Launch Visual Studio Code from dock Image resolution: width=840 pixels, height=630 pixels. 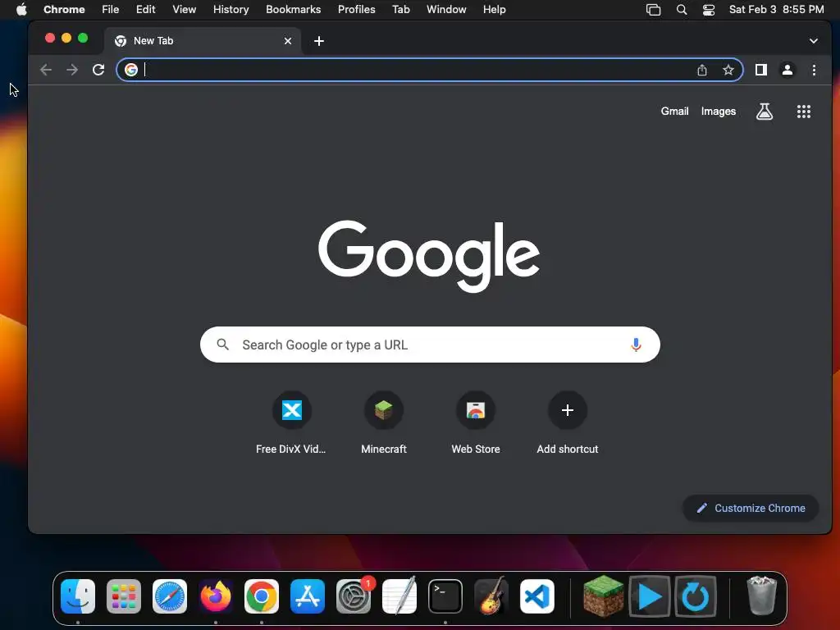[537, 596]
